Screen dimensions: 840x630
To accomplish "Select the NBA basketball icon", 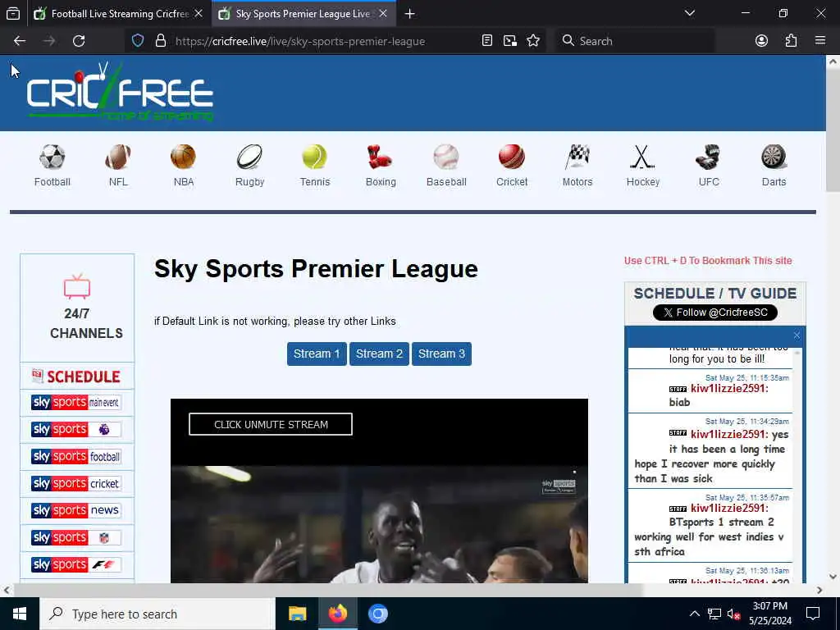I will [x=183, y=157].
